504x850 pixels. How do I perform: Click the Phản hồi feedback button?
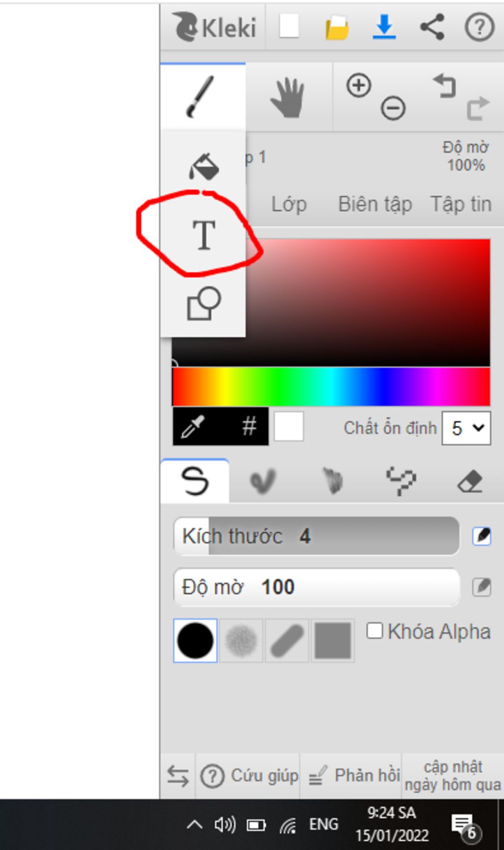click(x=352, y=776)
